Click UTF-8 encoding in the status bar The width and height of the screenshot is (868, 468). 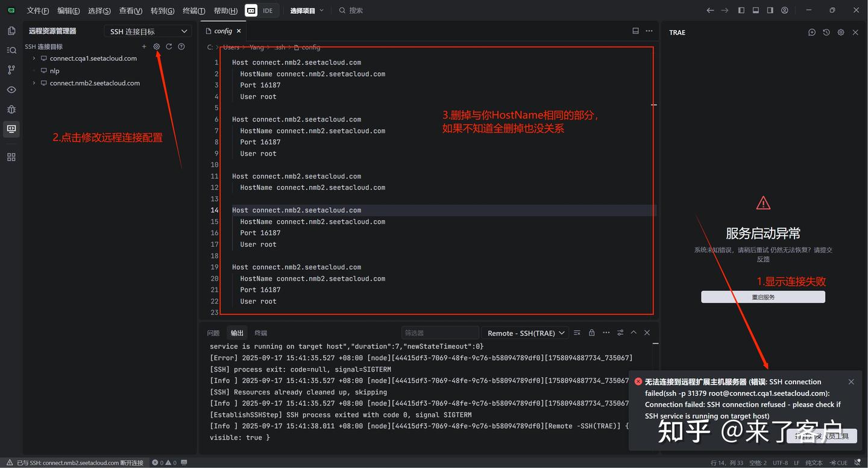781,463
